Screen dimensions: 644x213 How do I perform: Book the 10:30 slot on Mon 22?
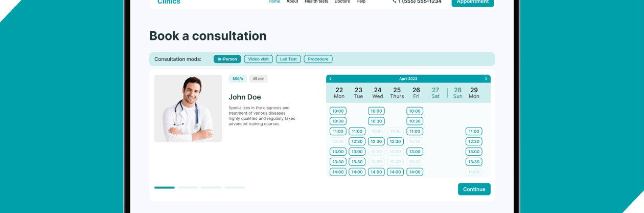click(338, 121)
